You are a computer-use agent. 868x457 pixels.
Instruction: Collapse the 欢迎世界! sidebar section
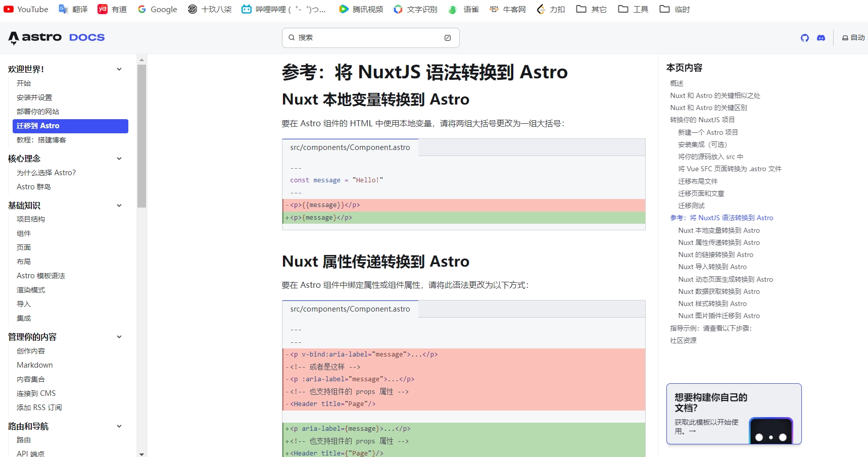(x=119, y=69)
